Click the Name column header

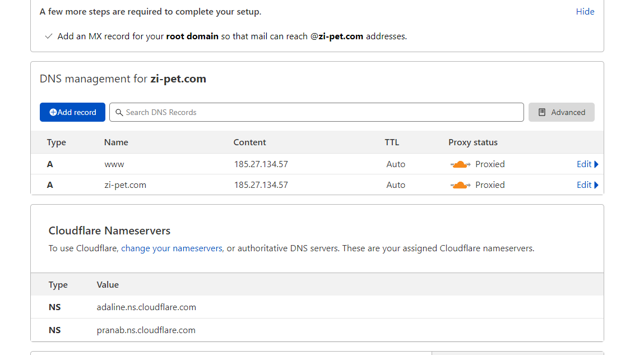116,142
